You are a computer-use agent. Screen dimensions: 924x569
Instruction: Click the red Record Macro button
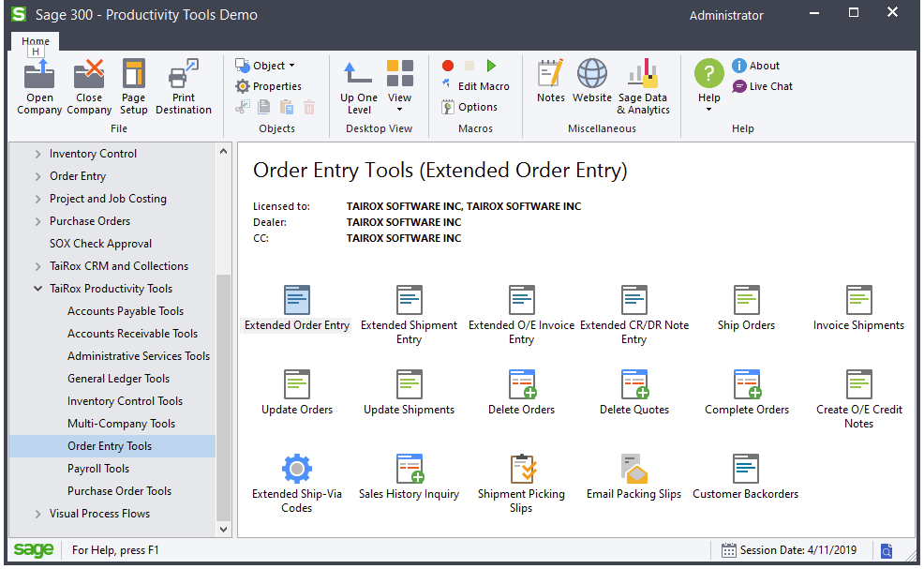[x=448, y=66]
